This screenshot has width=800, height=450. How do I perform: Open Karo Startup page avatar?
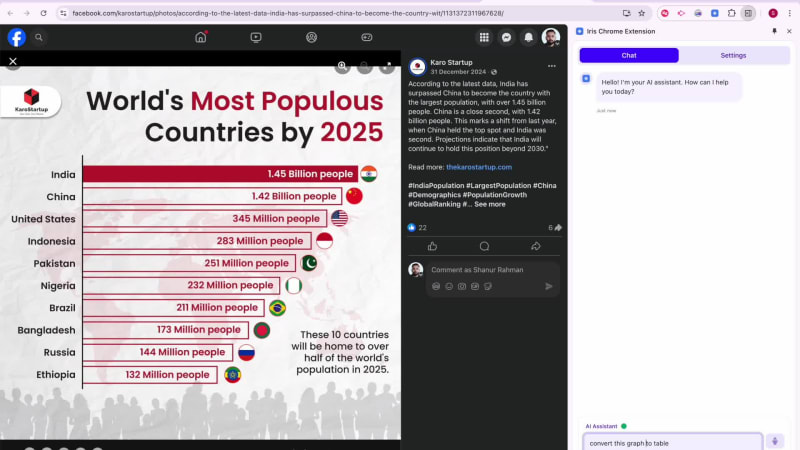coord(417,66)
